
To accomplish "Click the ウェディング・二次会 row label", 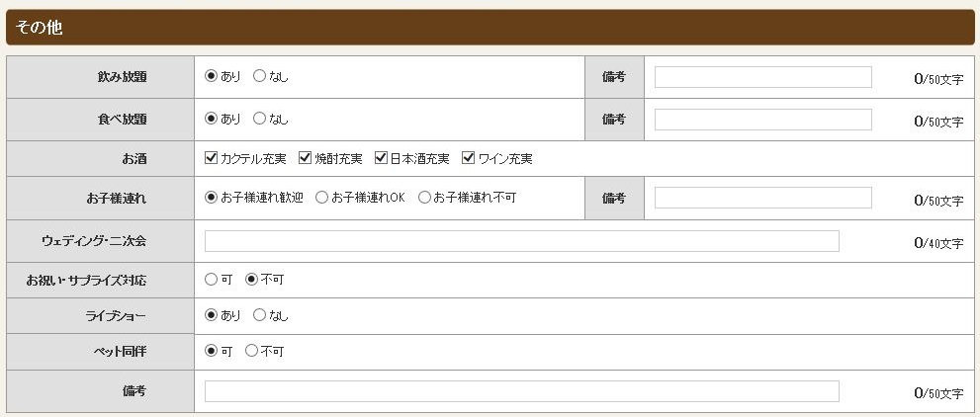I will click(x=94, y=241).
